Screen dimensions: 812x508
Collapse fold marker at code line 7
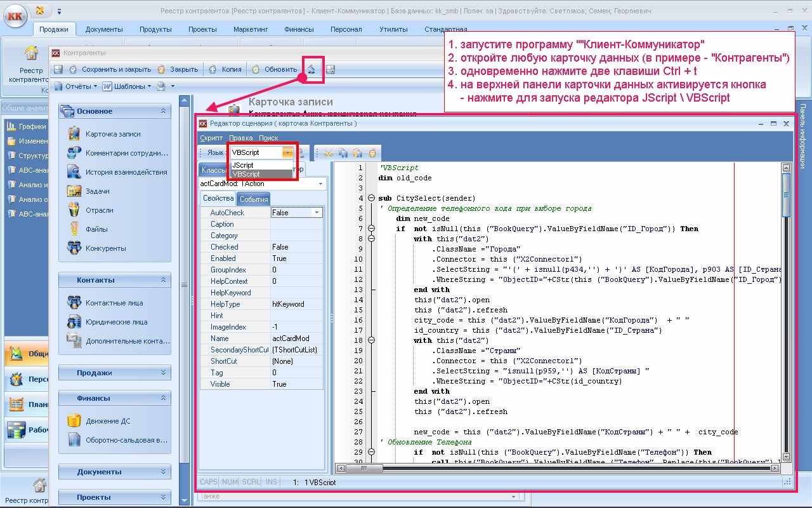[371, 229]
